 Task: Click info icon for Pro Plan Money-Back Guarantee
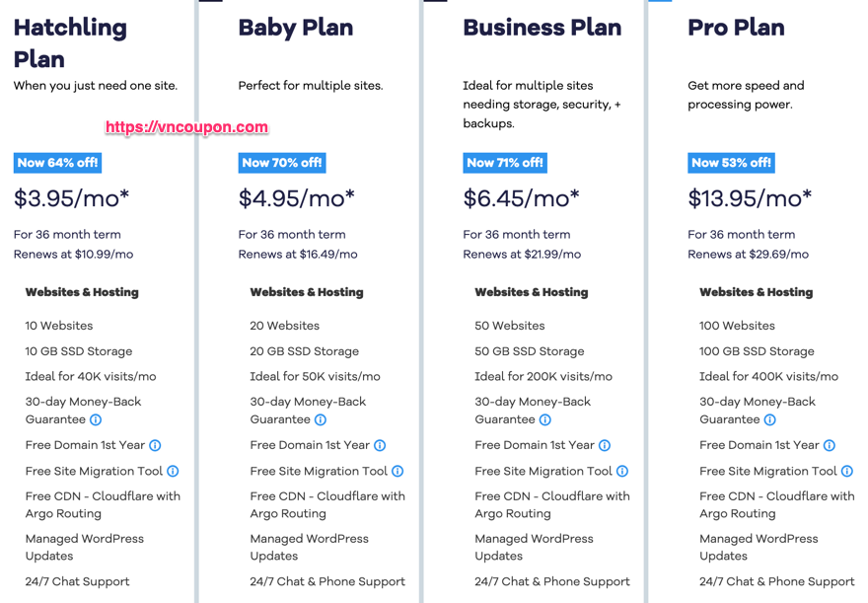[x=770, y=419]
